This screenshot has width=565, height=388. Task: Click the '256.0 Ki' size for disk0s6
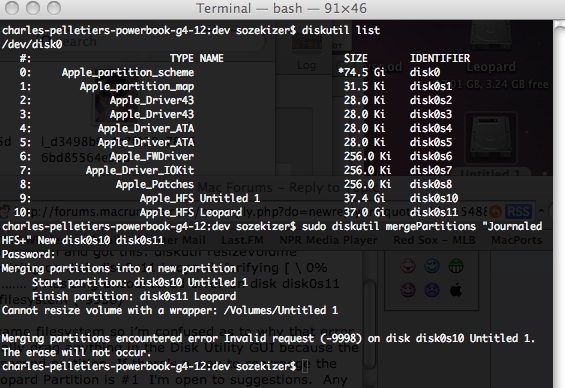pos(368,156)
